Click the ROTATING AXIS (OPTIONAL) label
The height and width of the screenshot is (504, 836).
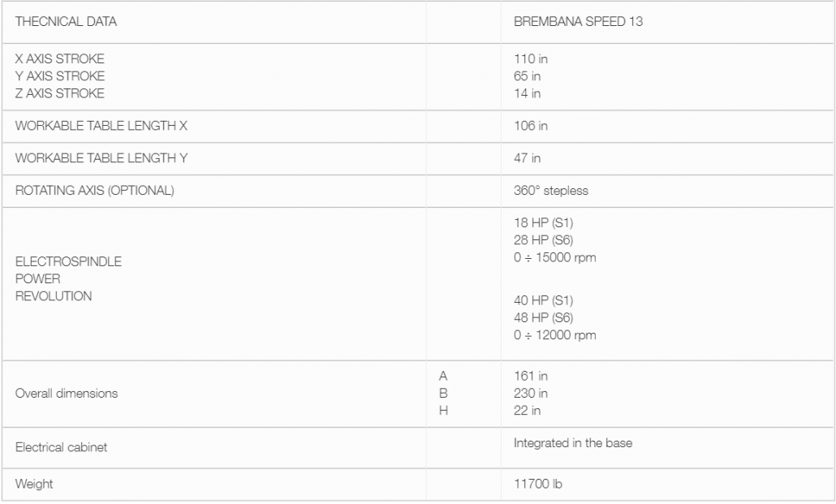[95, 191]
